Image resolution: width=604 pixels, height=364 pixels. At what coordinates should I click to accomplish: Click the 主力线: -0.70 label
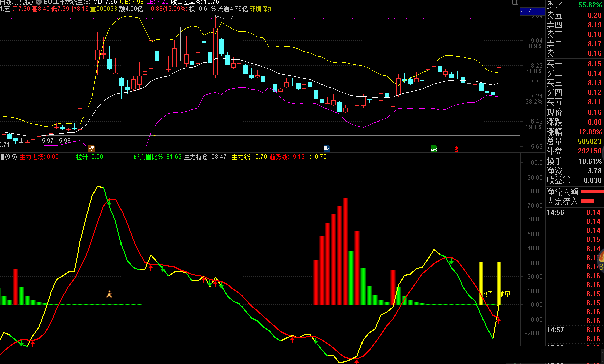249,157
